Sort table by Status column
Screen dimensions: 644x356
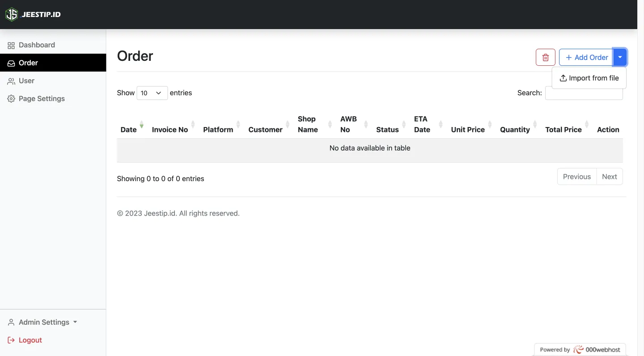(391, 124)
